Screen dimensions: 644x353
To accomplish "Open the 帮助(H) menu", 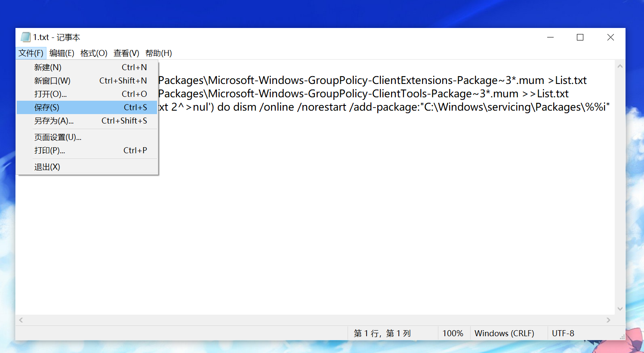I will pyautogui.click(x=158, y=53).
